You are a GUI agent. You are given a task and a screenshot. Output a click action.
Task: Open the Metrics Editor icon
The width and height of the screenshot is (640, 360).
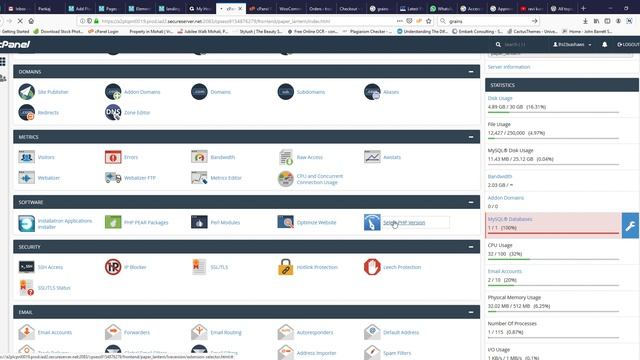[199, 178]
